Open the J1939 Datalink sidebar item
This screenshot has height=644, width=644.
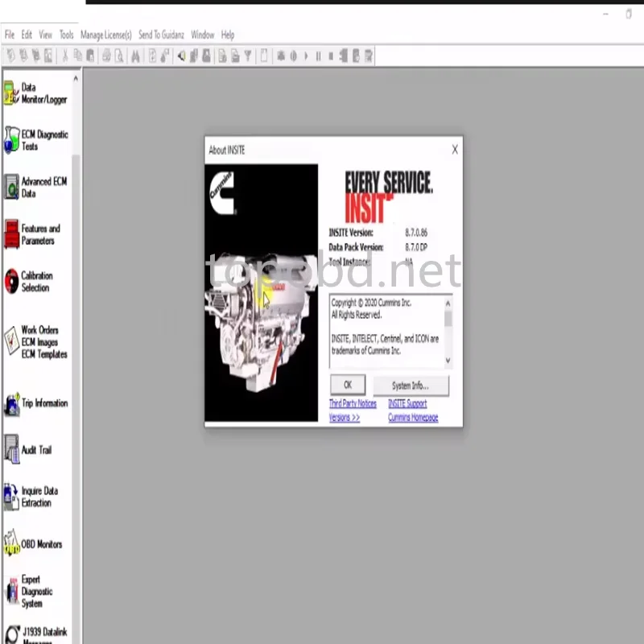click(36, 634)
